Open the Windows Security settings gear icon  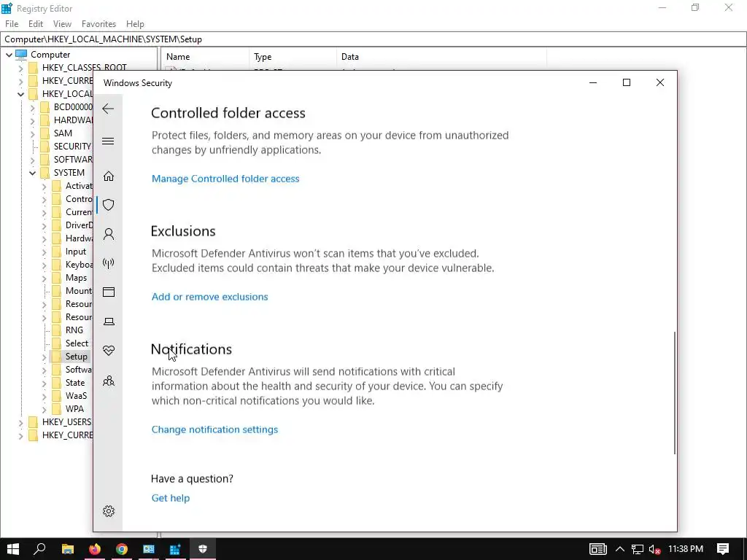point(109,511)
